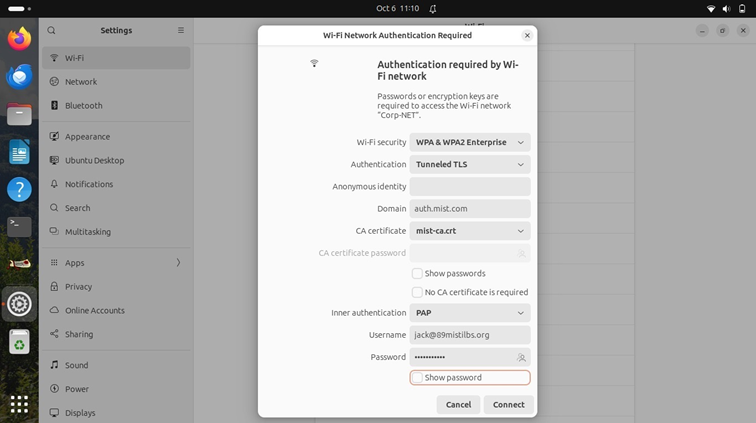Screen dimensions: 756x423
Task: Select Sharing in Settings sidebar
Action: pos(116,334)
